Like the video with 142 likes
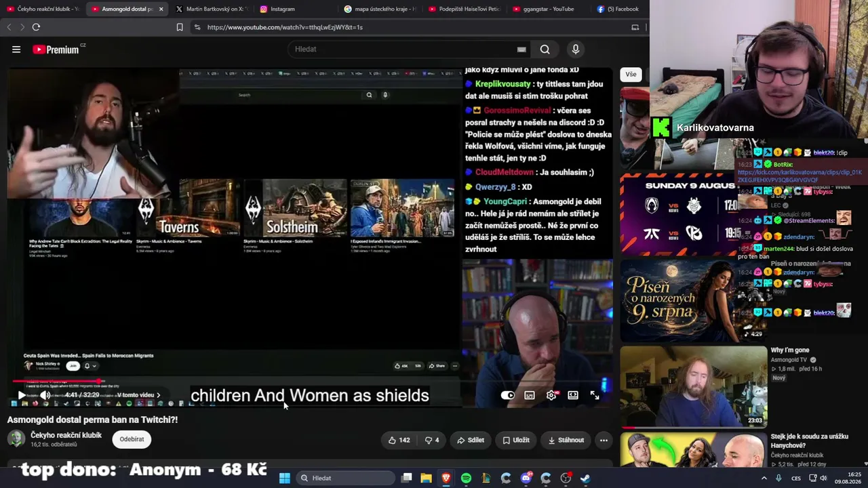This screenshot has width=868, height=488. pos(399,440)
